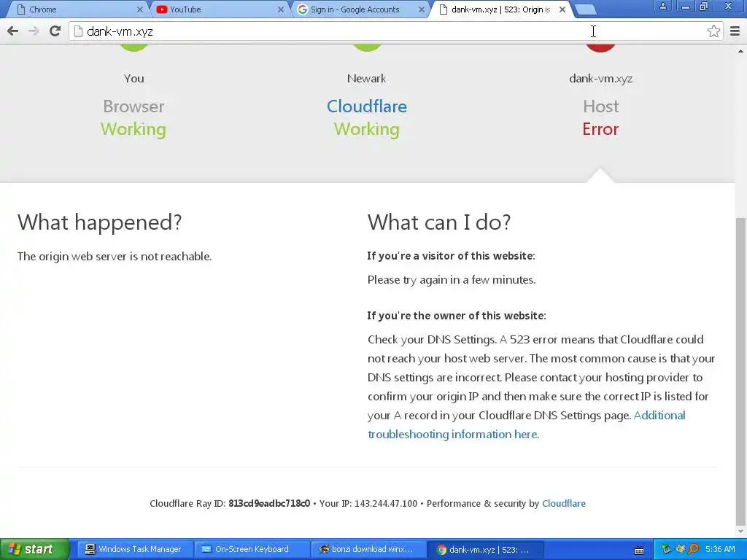Screen dimensions: 747x560
Task: Close the YouTube tab
Action: coord(281,9)
